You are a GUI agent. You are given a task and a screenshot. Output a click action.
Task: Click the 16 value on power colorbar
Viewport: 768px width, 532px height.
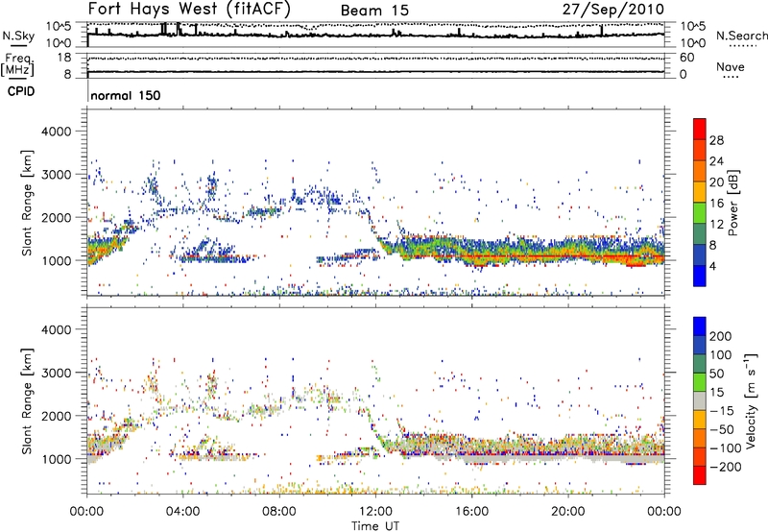point(716,204)
